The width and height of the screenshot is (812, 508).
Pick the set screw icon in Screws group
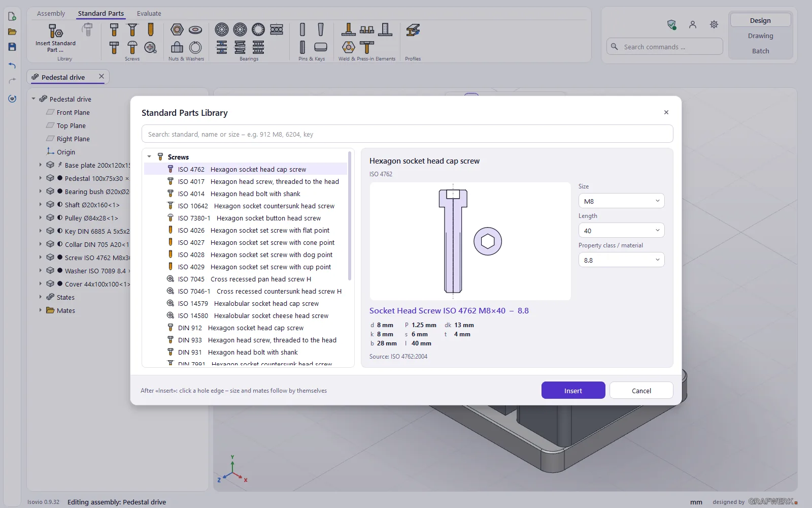[151, 30]
